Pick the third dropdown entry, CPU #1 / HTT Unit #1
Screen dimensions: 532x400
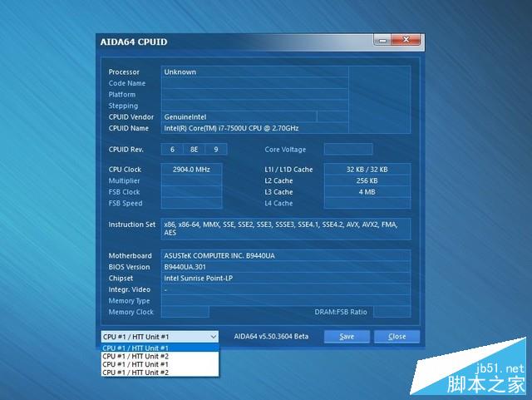[x=160, y=364]
